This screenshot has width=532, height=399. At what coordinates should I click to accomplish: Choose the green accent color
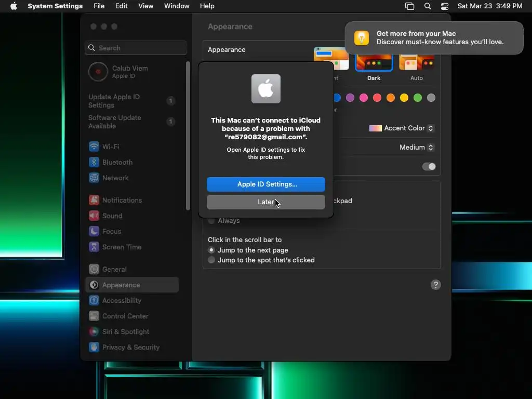pyautogui.click(x=418, y=98)
